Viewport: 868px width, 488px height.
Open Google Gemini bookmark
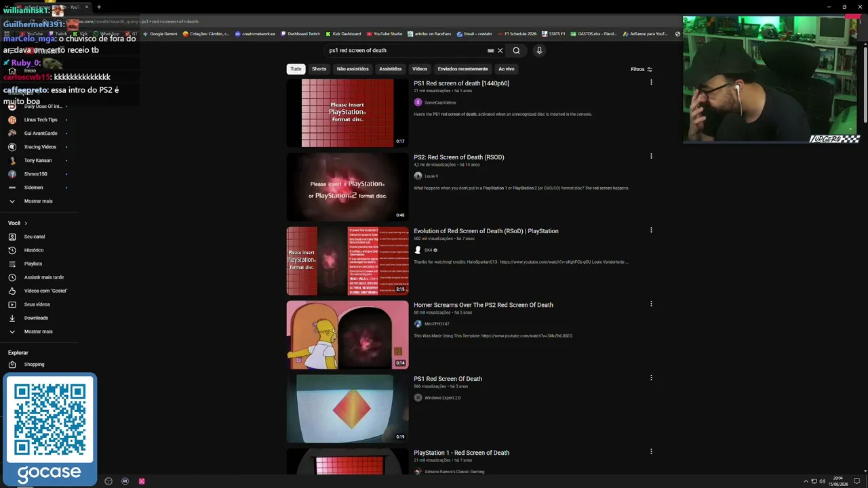pos(160,34)
